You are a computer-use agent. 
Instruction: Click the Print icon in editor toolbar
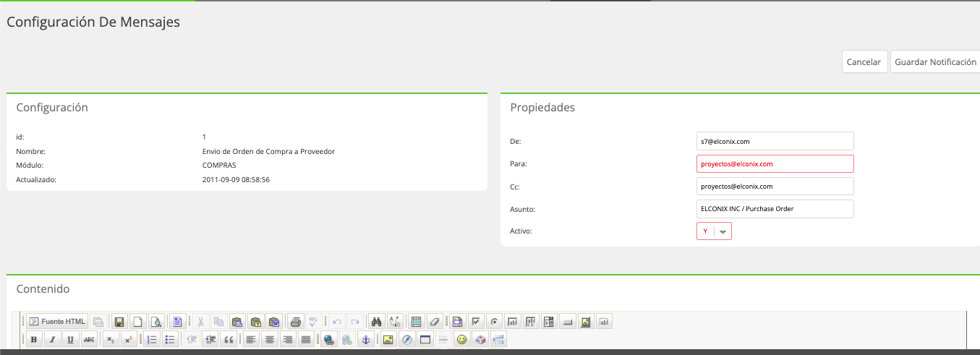click(295, 321)
